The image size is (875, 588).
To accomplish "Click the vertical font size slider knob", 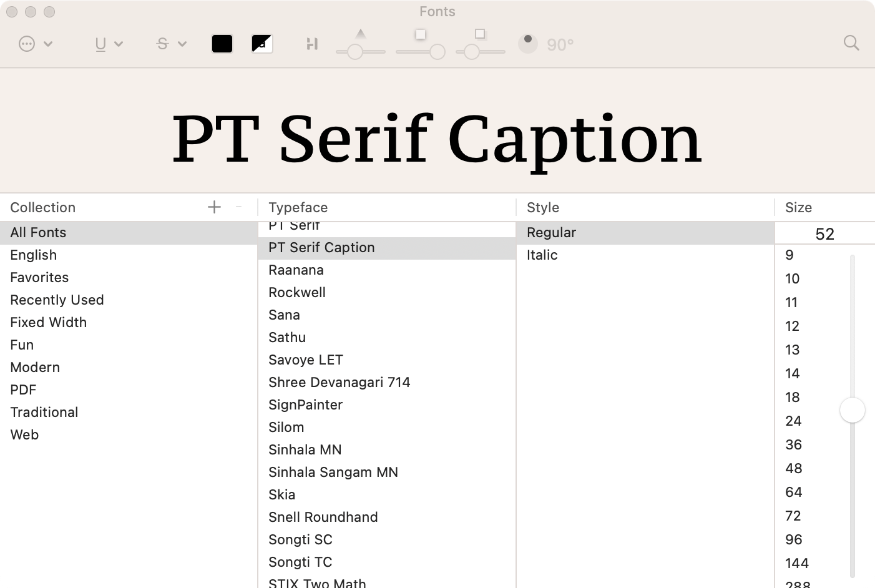I will 852,410.
